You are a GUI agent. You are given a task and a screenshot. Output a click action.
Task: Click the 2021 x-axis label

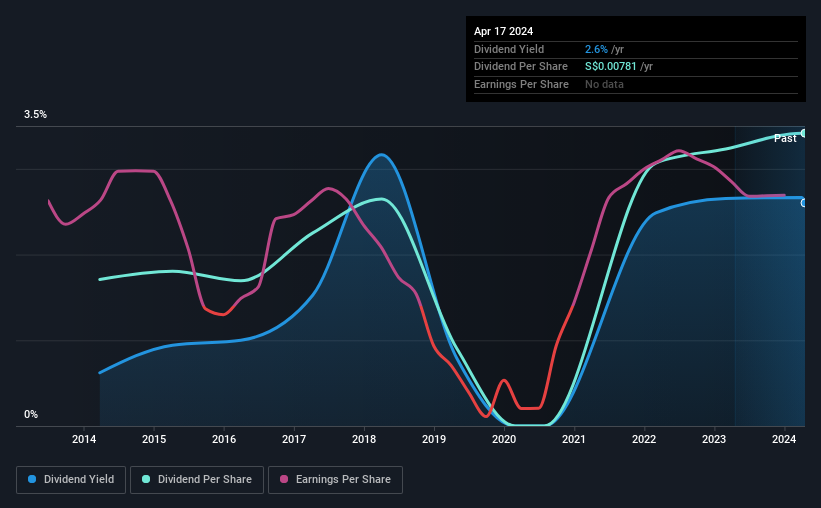click(x=574, y=439)
